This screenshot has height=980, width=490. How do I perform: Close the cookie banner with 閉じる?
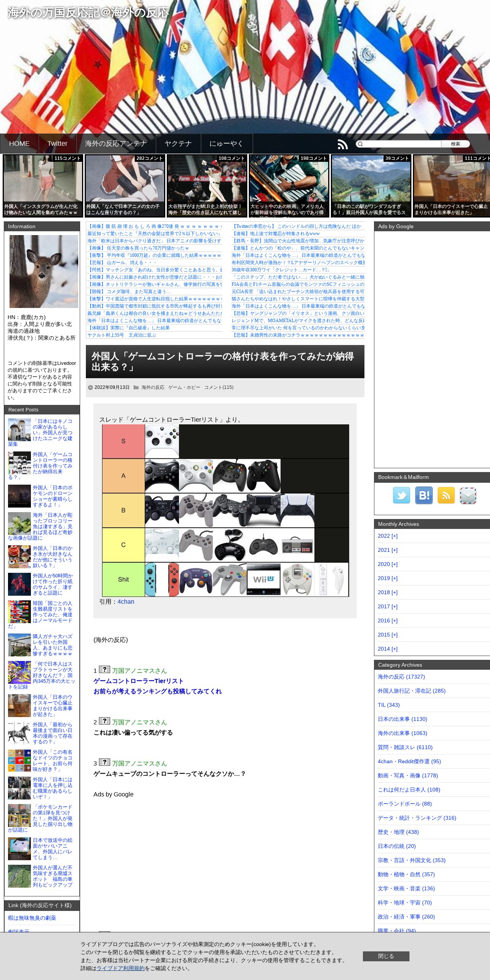pyautogui.click(x=386, y=956)
